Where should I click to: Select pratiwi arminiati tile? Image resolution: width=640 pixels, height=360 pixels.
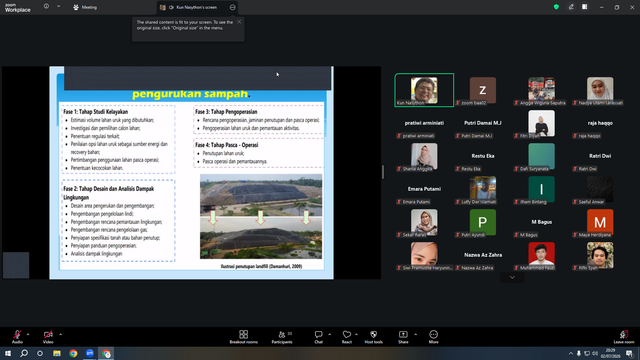pyautogui.click(x=424, y=123)
